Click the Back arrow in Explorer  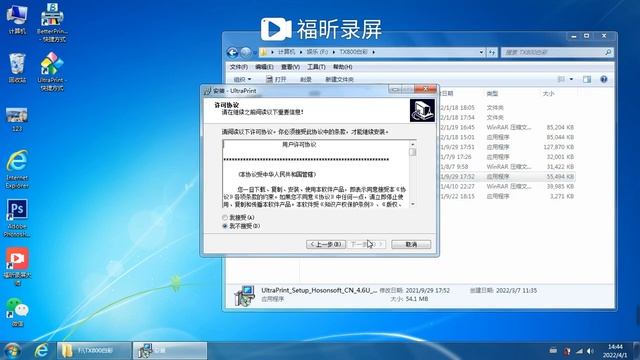(x=232, y=52)
